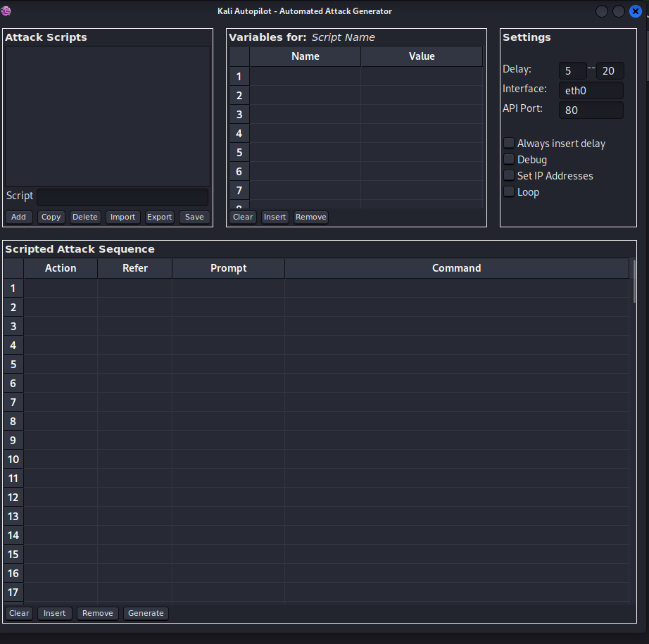This screenshot has width=649, height=644.
Task: Edit the API Port field showing 80
Action: click(591, 110)
